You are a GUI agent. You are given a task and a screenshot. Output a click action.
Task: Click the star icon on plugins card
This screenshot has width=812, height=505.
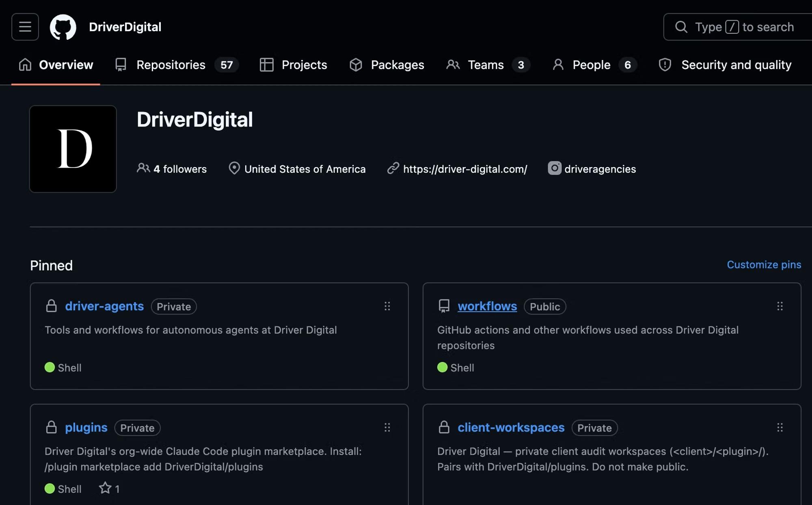pos(105,488)
